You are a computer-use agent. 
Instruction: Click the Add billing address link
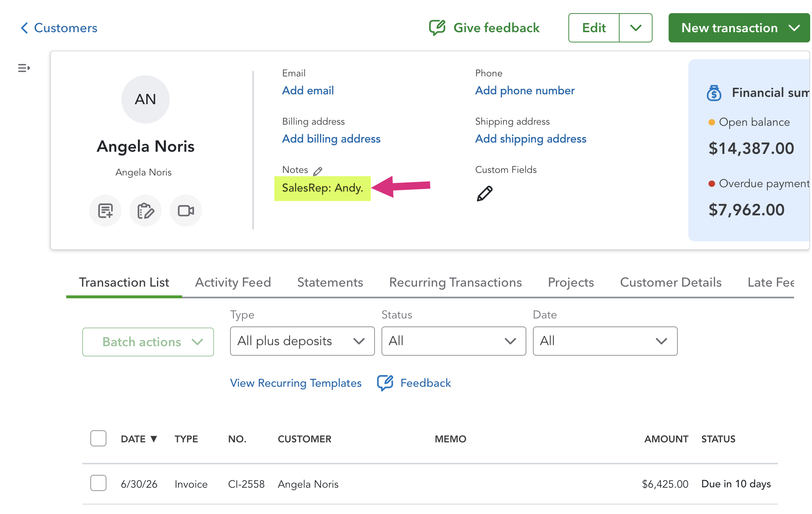click(x=331, y=139)
